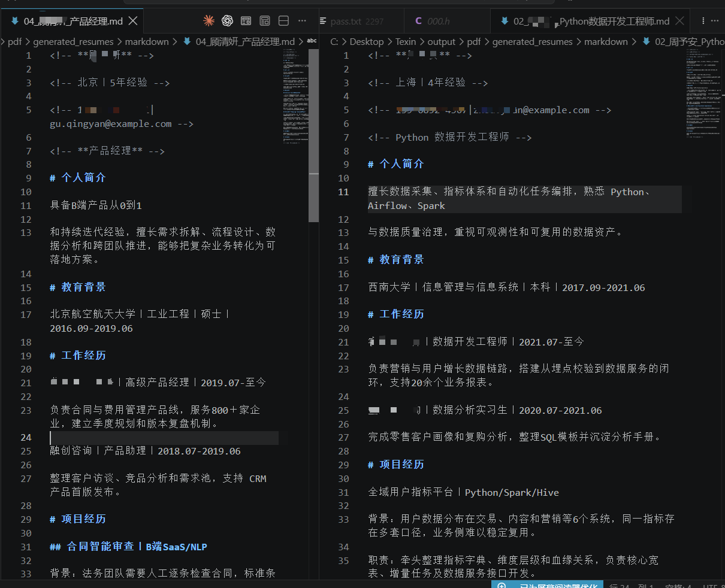Switch to the pass.txt tab
The image size is (725, 588).
361,21
